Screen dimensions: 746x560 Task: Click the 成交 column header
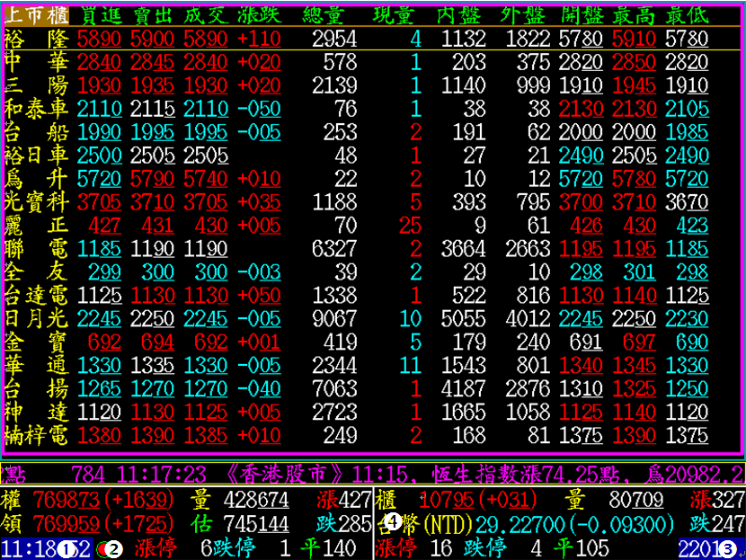pos(207,15)
